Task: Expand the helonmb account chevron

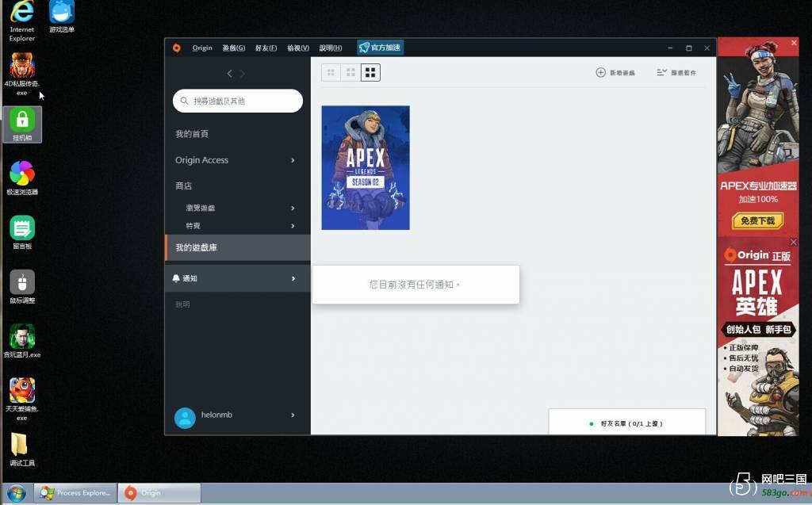Action: click(x=293, y=415)
